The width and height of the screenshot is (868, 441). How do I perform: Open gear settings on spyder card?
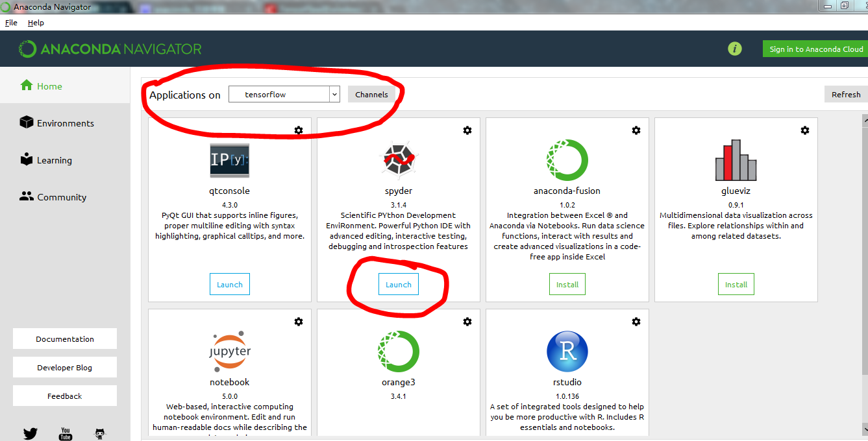pyautogui.click(x=467, y=130)
